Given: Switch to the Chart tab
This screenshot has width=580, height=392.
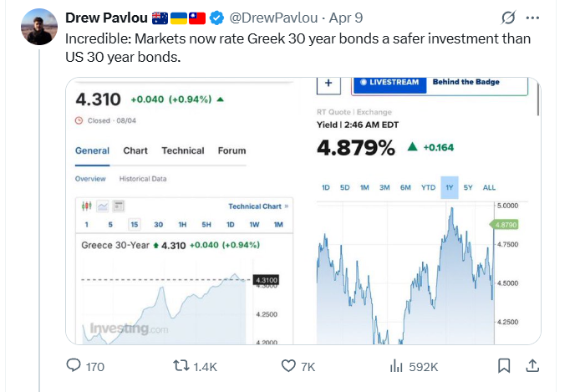Looking at the screenshot, I should (135, 150).
